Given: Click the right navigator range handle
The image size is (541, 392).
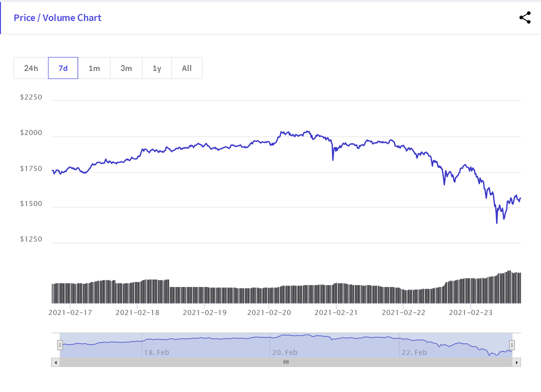Looking at the screenshot, I should coord(512,344).
